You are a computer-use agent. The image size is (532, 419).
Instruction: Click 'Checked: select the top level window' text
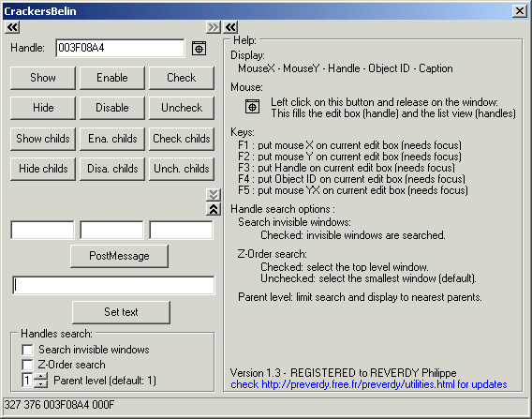(x=345, y=267)
